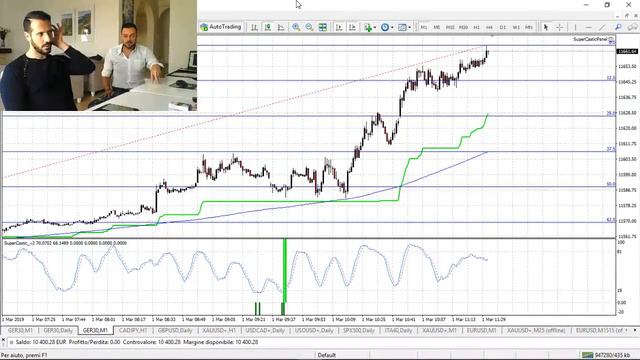Open the XAUUSD+,M1 chart tab
Screen dimensions: 640x360
439,330
